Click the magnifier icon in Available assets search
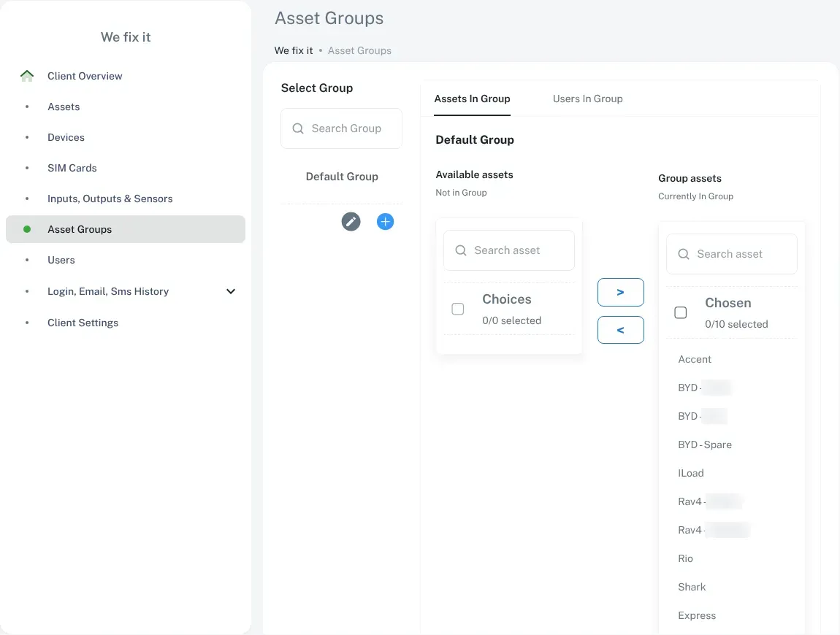 tap(461, 250)
